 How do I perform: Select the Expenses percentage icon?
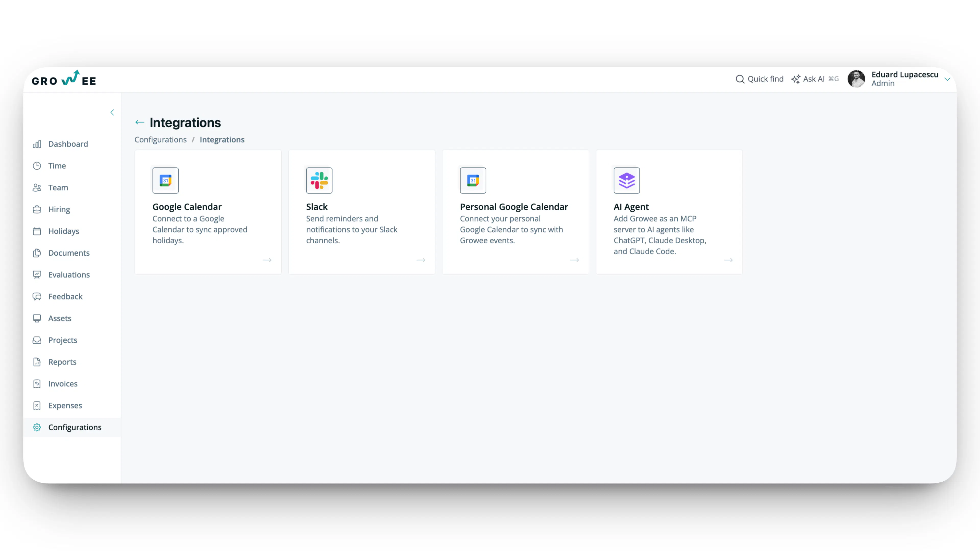coord(37,405)
